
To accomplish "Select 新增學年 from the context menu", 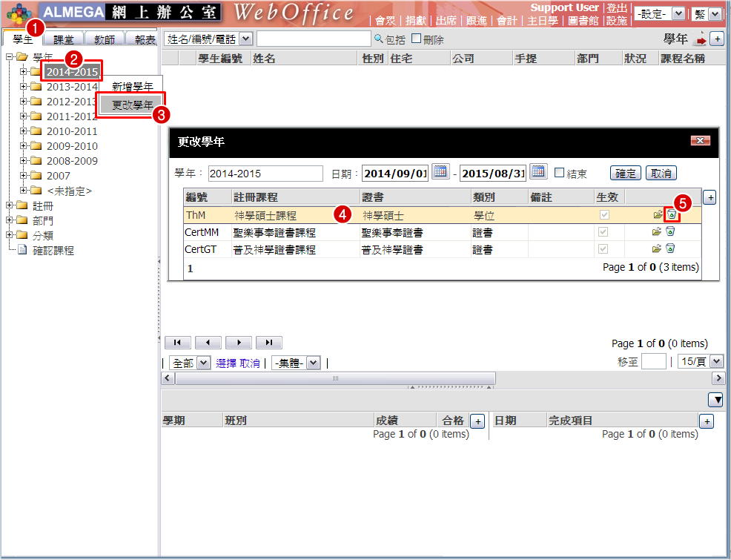I will click(132, 87).
